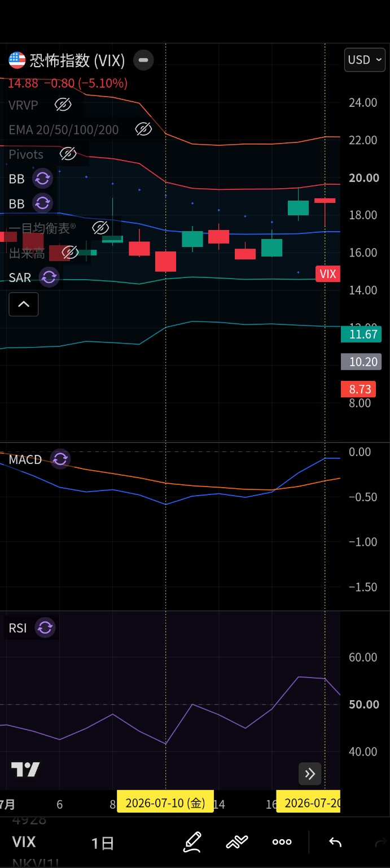The width and height of the screenshot is (390, 868).
Task: Open the VIX symbol search
Action: (24, 842)
